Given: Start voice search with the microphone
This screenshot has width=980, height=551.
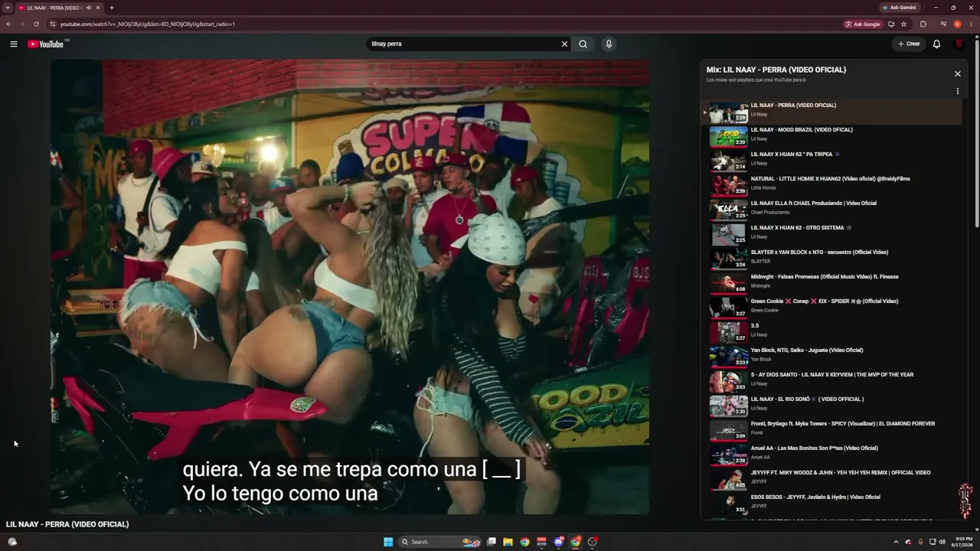Looking at the screenshot, I should click(609, 44).
